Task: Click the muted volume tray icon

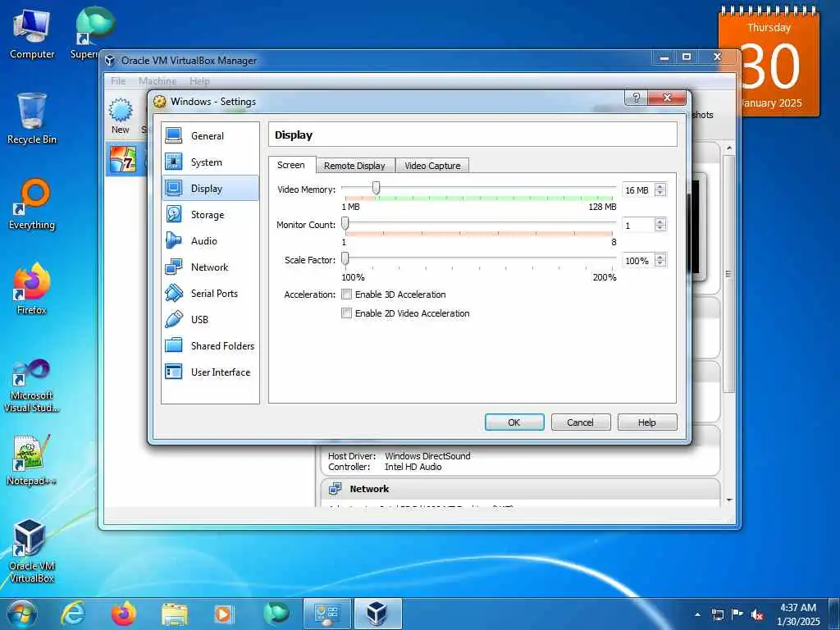Action: tap(757, 614)
